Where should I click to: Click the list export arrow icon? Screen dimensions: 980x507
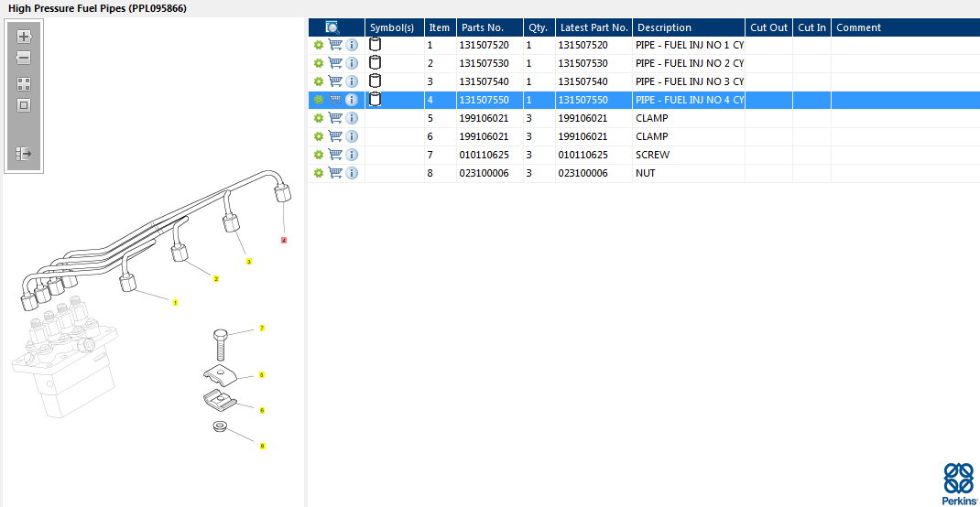tap(24, 154)
